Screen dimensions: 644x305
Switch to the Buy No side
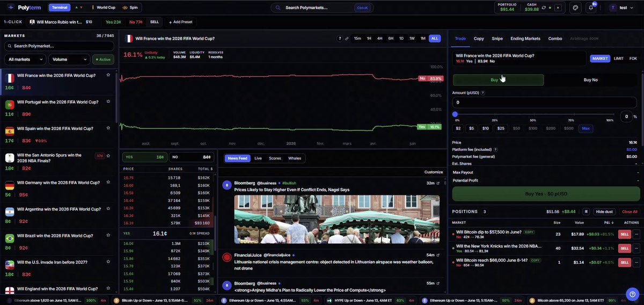[x=590, y=80]
